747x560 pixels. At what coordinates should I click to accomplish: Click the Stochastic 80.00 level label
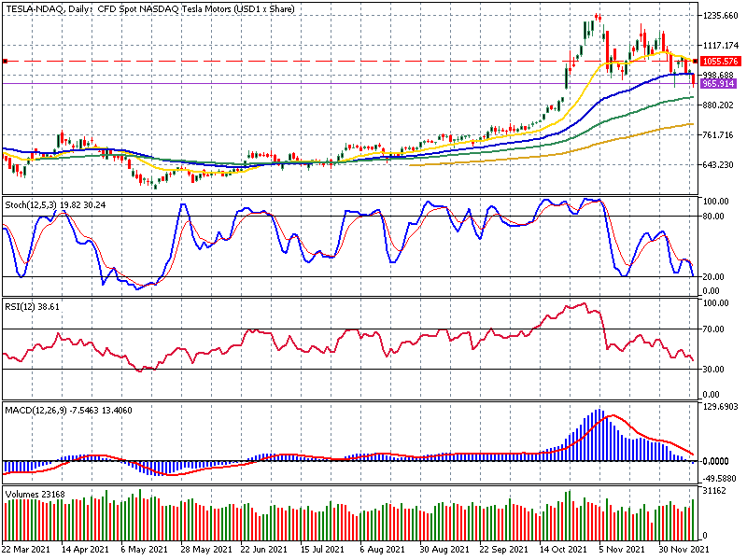point(714,217)
